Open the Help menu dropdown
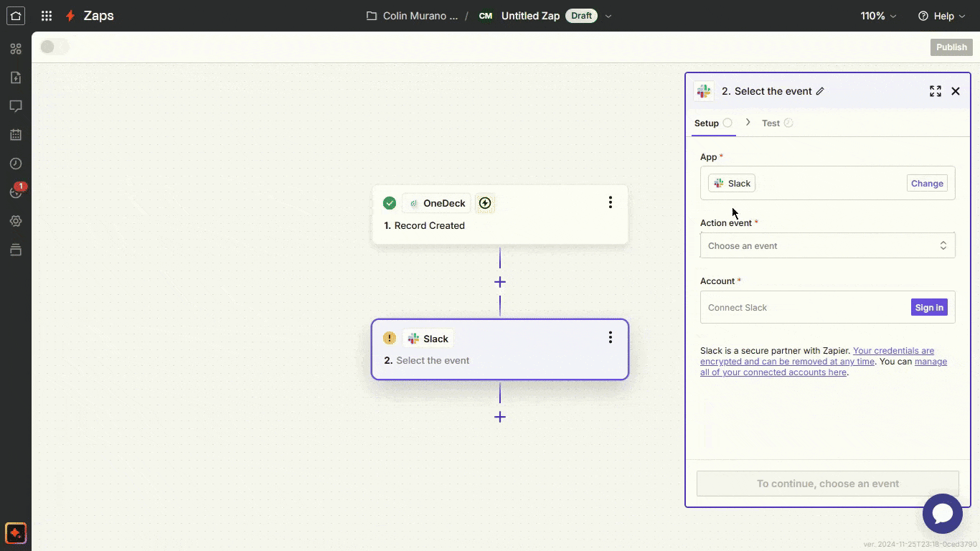 tap(943, 16)
